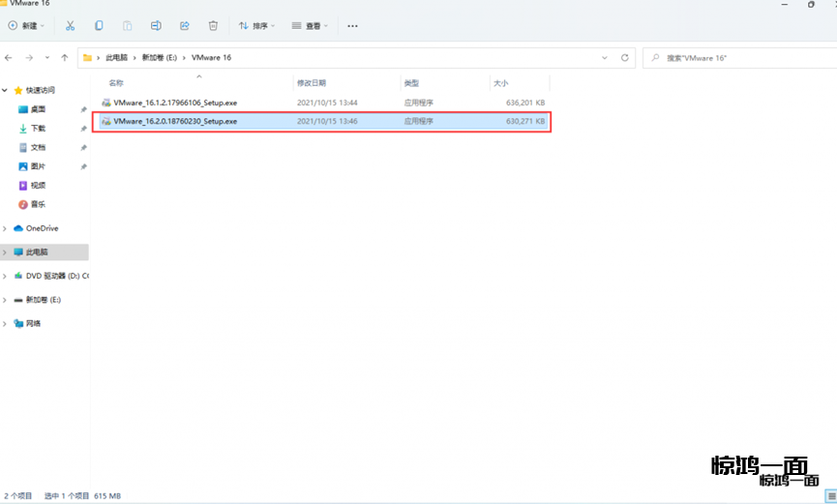Screen dimensions: 837x504
Task: Open the 查看 (View) dropdown menu
Action: (310, 26)
